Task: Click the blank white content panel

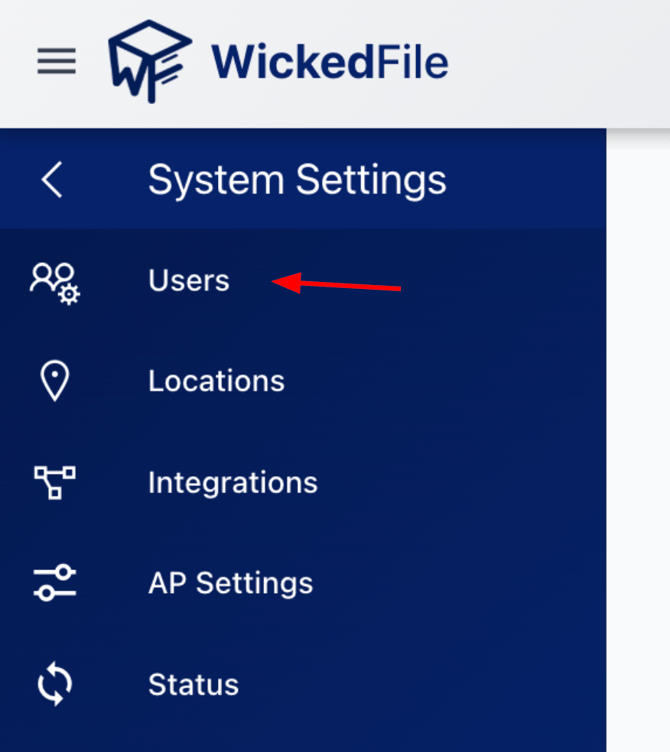Action: click(638, 450)
